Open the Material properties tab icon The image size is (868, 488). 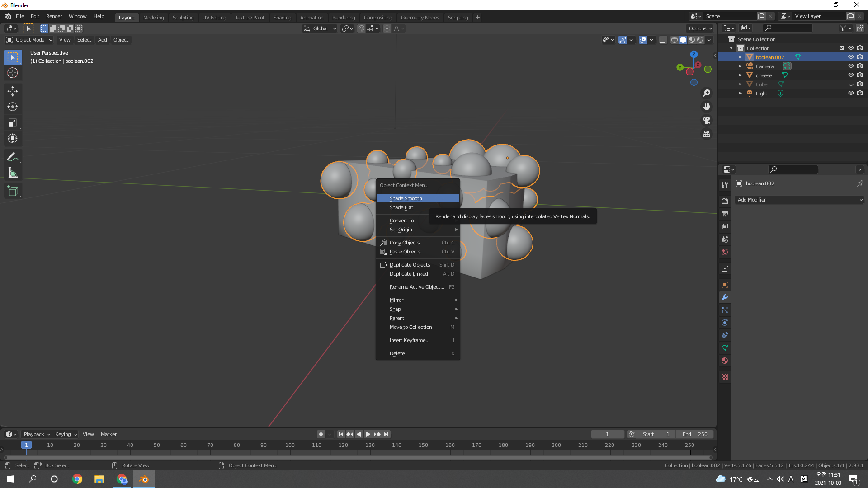(725, 361)
